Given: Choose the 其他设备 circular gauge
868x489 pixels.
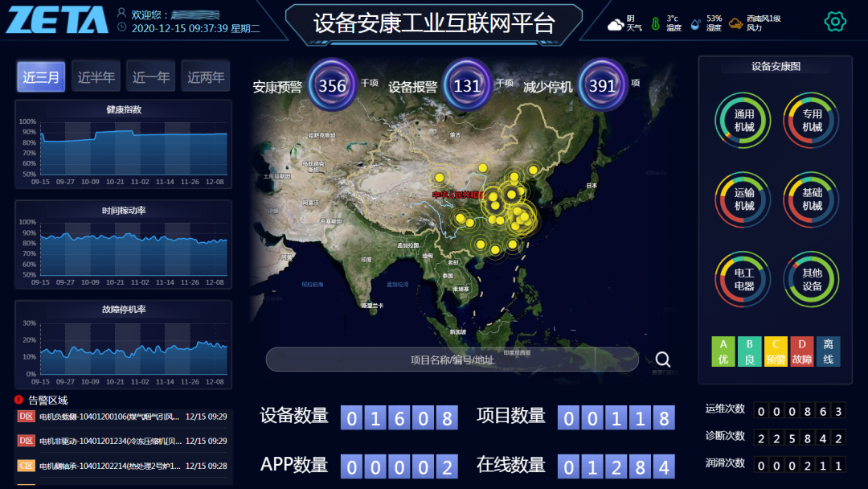Looking at the screenshot, I should pos(812,279).
